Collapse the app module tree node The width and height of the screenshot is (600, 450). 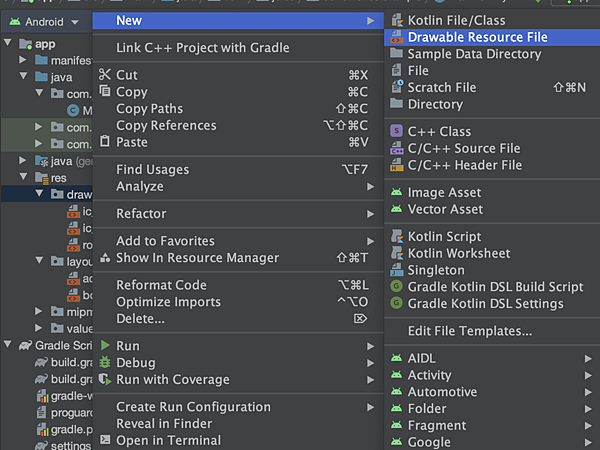[7, 42]
